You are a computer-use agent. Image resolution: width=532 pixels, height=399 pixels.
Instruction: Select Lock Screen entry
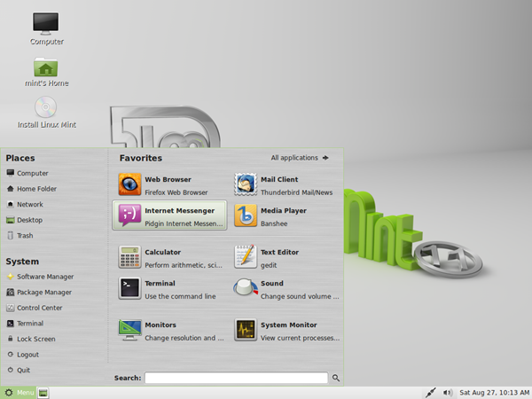tap(31, 339)
